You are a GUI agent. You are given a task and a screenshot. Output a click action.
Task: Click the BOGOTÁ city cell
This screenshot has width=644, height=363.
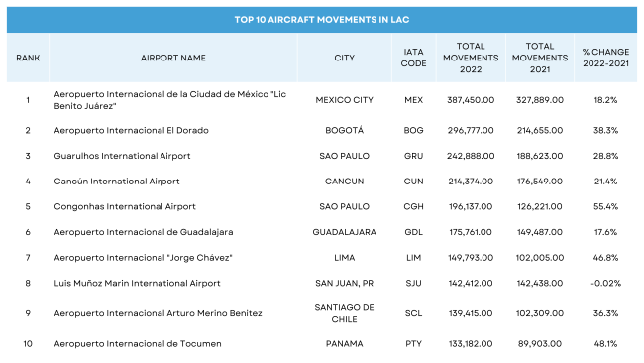coord(344,130)
